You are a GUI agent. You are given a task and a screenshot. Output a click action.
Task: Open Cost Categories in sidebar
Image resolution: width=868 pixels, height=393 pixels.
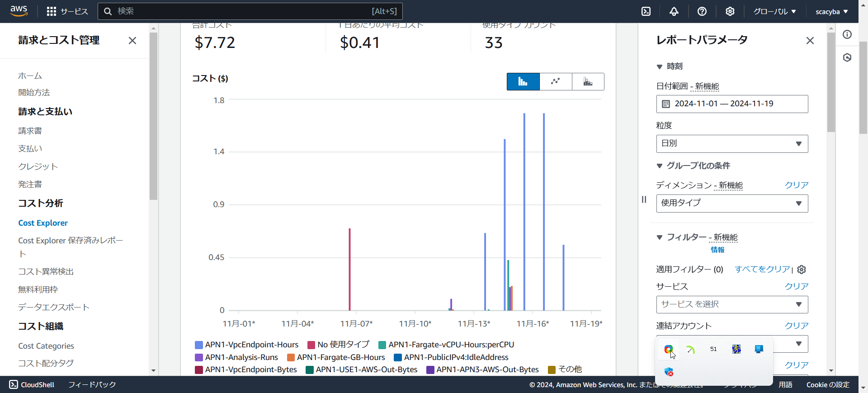pos(46,346)
